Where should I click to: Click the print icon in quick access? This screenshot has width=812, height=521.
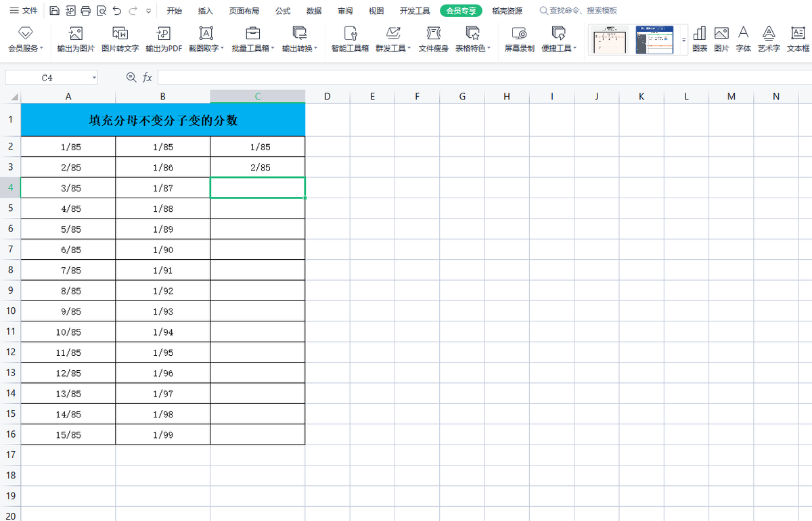click(x=85, y=11)
